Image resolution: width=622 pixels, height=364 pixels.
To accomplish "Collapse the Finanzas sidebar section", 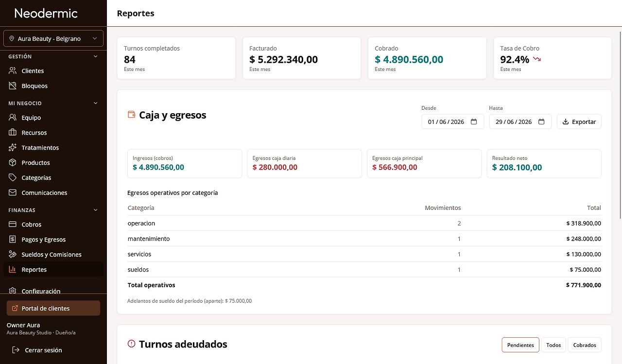I will (96, 210).
